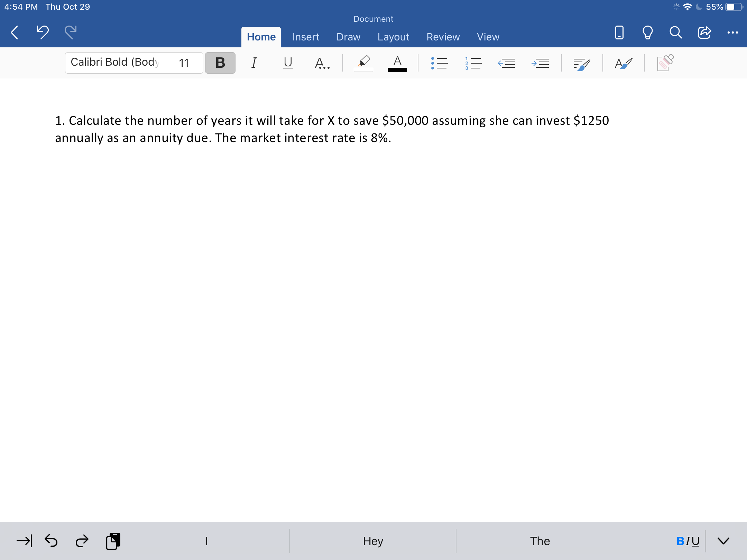Open the Tell Me lightbulb icon
Viewport: 747px width, 560px height.
(x=647, y=32)
